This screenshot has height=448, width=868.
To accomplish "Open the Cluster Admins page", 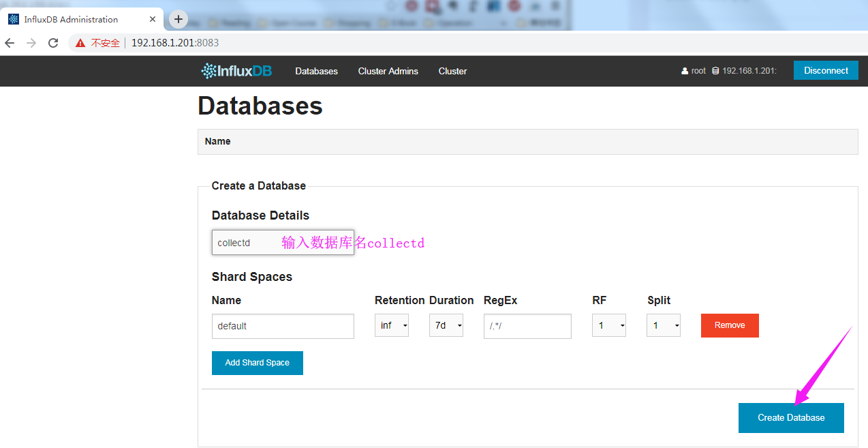I will coord(388,71).
